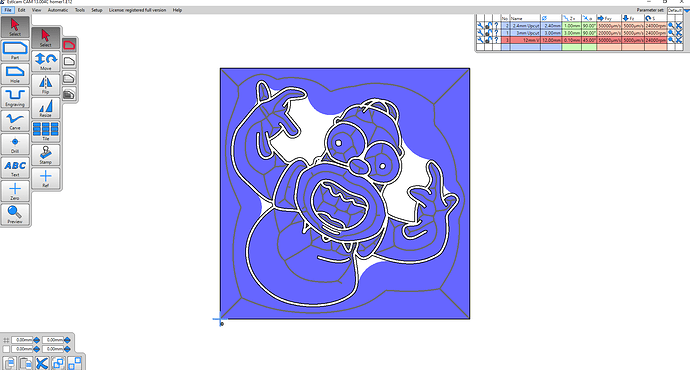Click the main Select tool in the left column
This screenshot has height=370, width=690.
(15, 27)
